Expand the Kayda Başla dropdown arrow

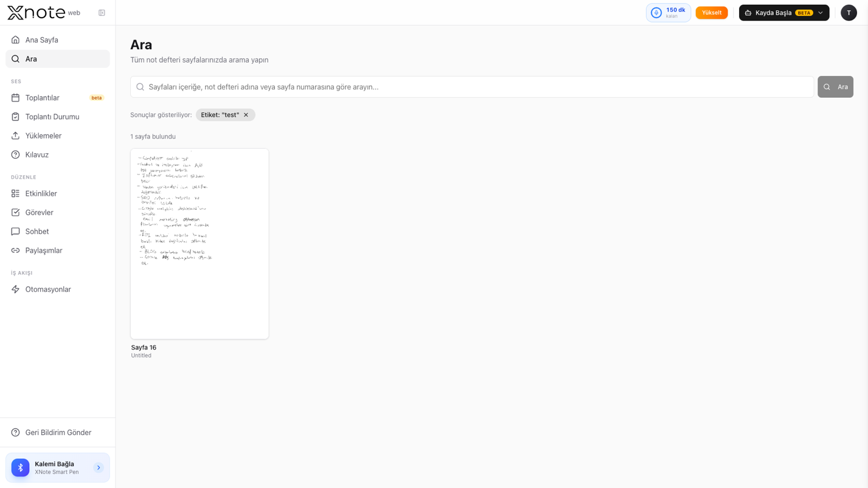(x=821, y=13)
